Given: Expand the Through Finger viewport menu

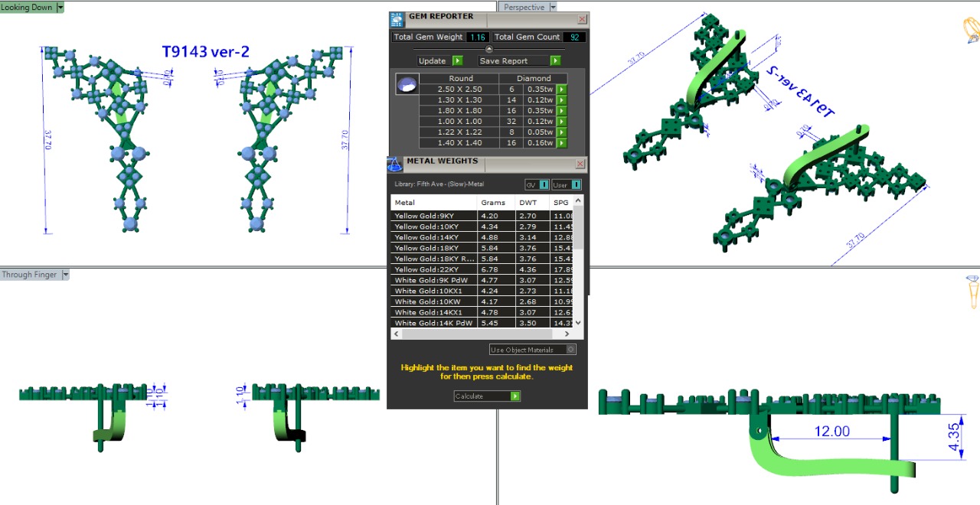Looking at the screenshot, I should pyautogui.click(x=65, y=275).
